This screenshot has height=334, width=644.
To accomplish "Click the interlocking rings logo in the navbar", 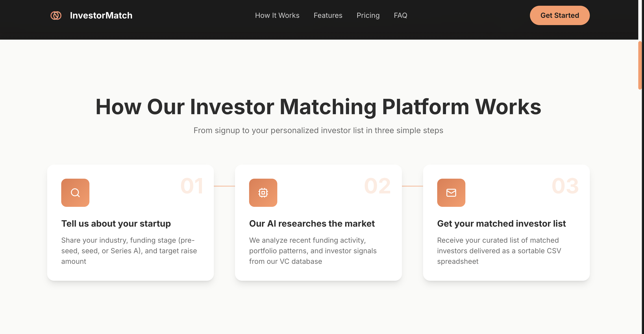I will point(56,15).
